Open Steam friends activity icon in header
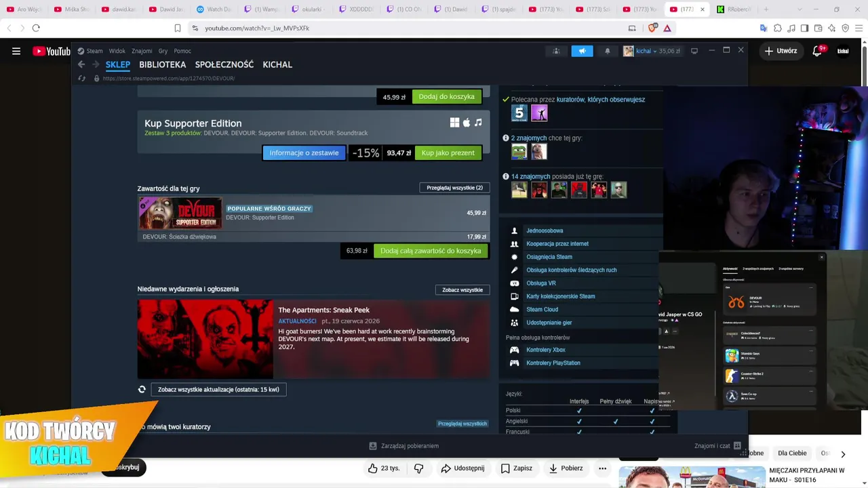This screenshot has height=488, width=868. 556,51
